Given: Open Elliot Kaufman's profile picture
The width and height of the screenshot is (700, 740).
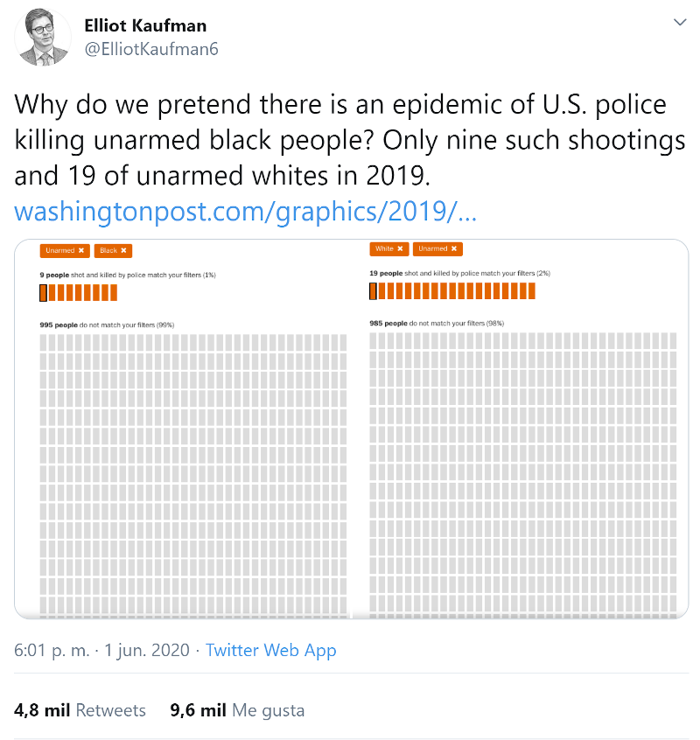Looking at the screenshot, I should pos(46,38).
